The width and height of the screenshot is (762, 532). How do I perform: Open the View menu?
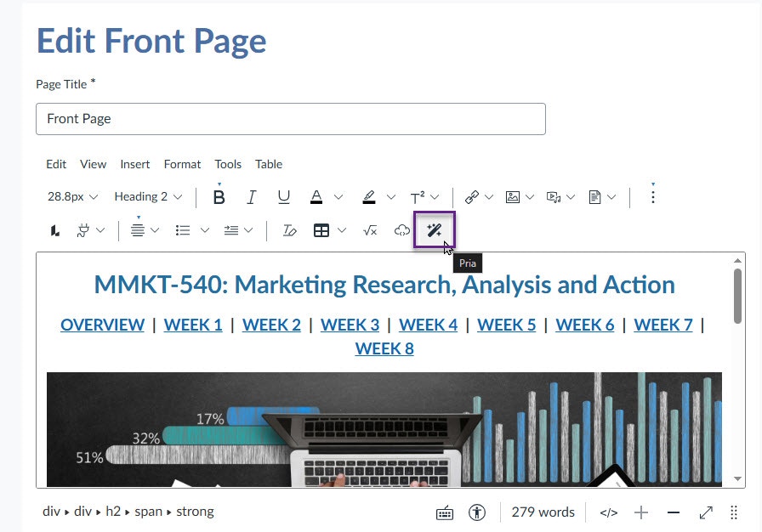[x=93, y=165]
